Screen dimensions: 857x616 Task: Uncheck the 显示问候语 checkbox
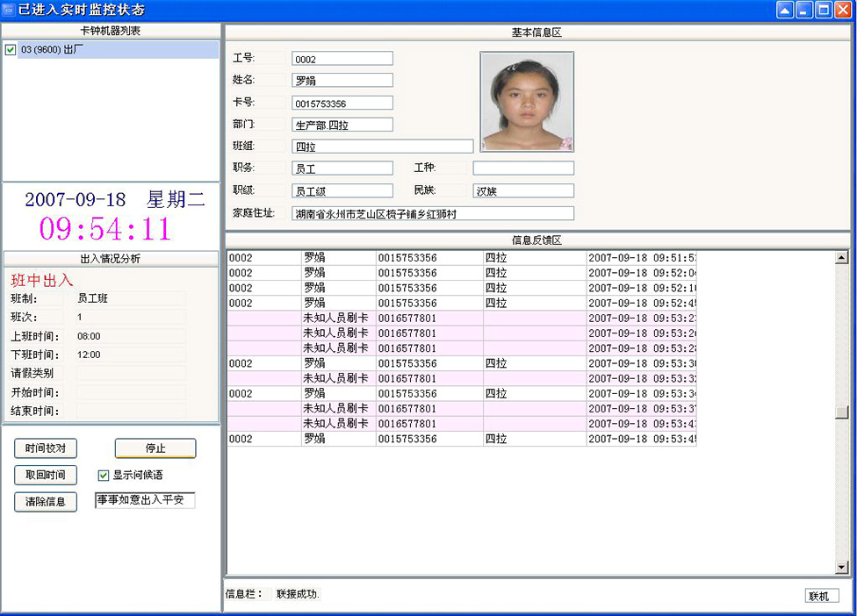pos(104,476)
